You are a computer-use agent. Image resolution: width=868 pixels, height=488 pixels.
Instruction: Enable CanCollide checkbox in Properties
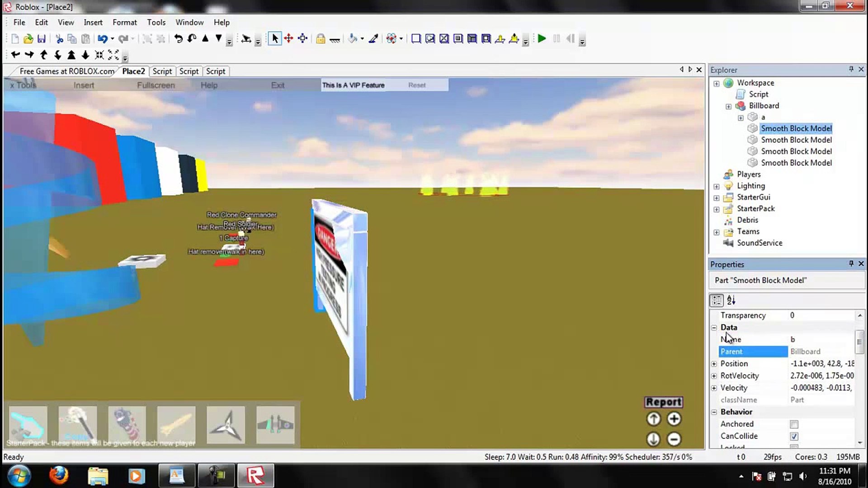[x=795, y=436]
